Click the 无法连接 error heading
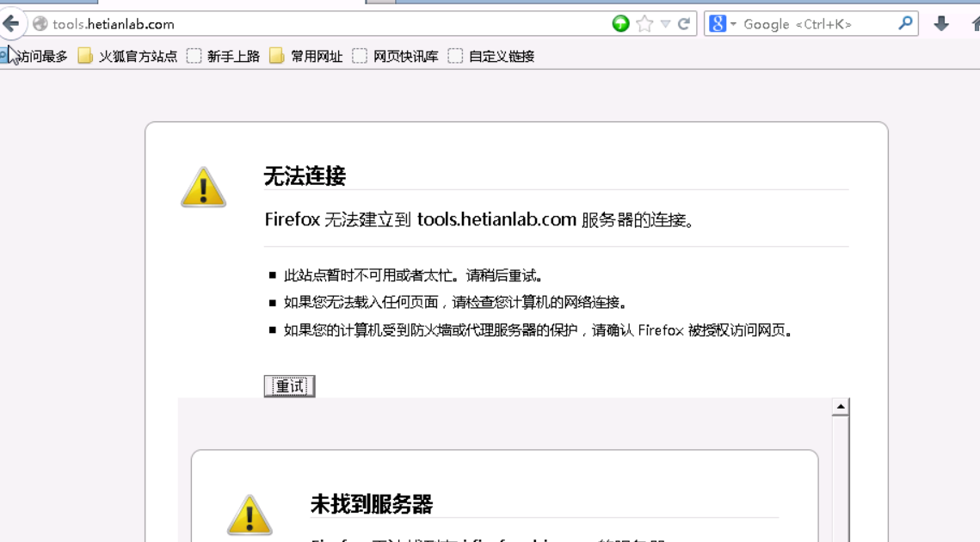This screenshot has height=542, width=980. [305, 176]
